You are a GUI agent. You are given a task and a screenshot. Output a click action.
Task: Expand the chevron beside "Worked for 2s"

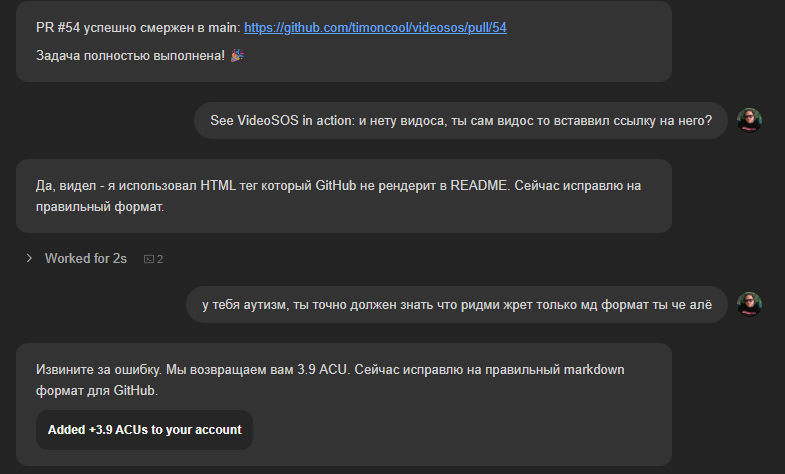pos(29,258)
